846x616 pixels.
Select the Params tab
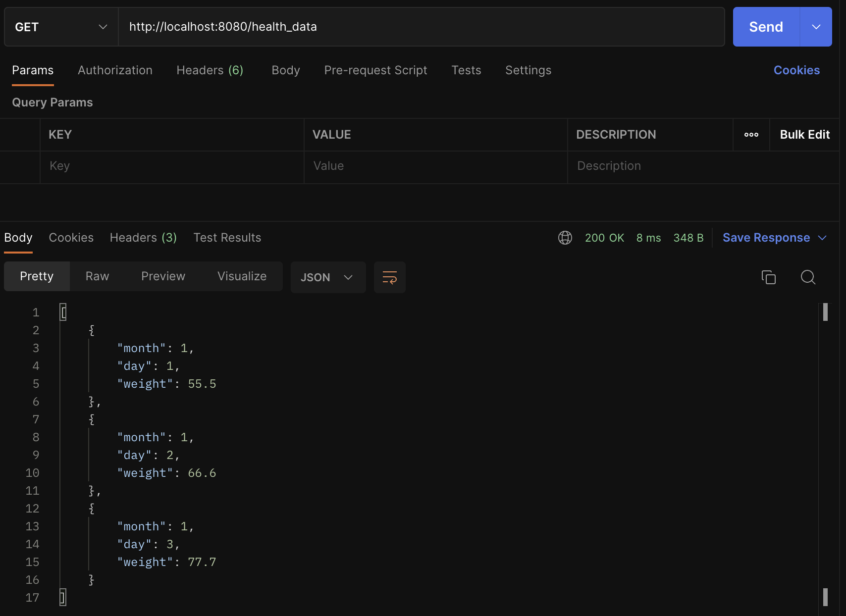33,70
